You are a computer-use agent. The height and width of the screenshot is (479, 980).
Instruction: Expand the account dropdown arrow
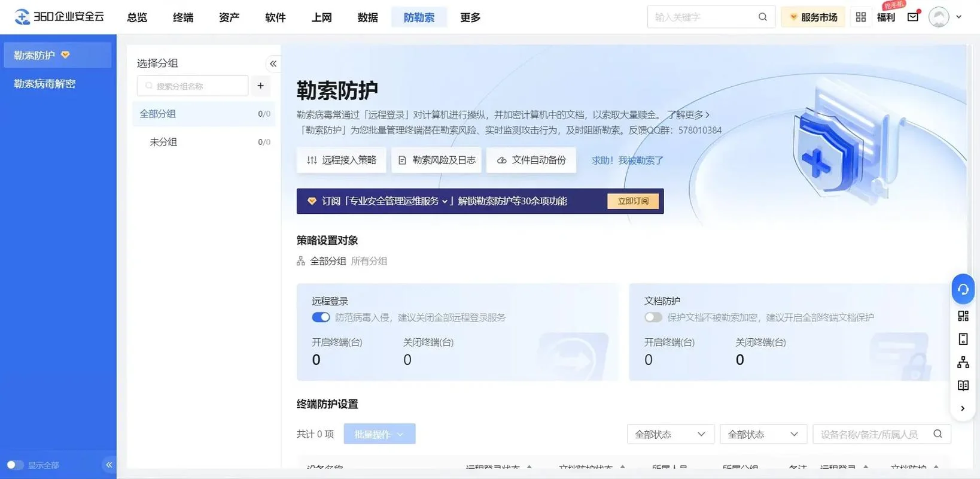pyautogui.click(x=959, y=17)
